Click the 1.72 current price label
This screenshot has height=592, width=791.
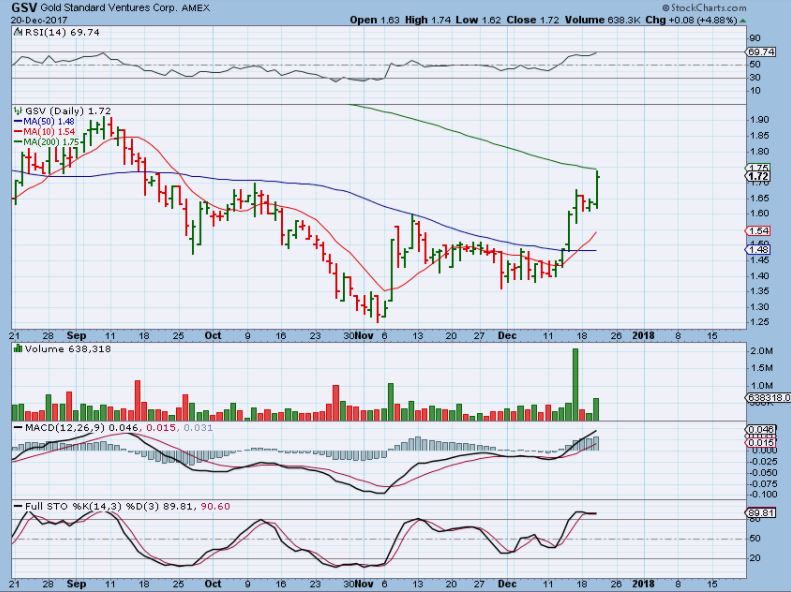757,177
